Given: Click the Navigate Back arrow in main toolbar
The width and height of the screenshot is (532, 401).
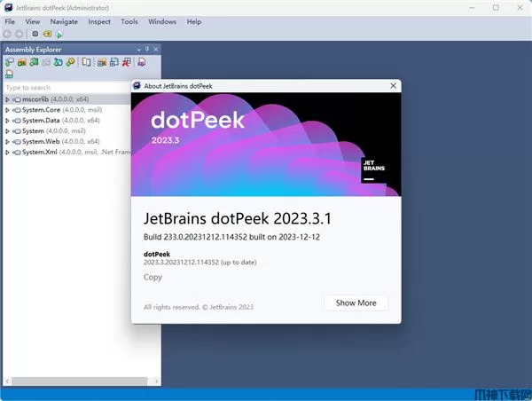Looking at the screenshot, I should pos(9,34).
